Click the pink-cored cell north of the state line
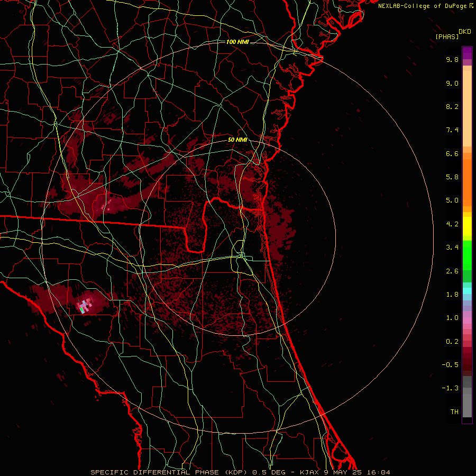Screen dimensions: 476x476 point(106,206)
